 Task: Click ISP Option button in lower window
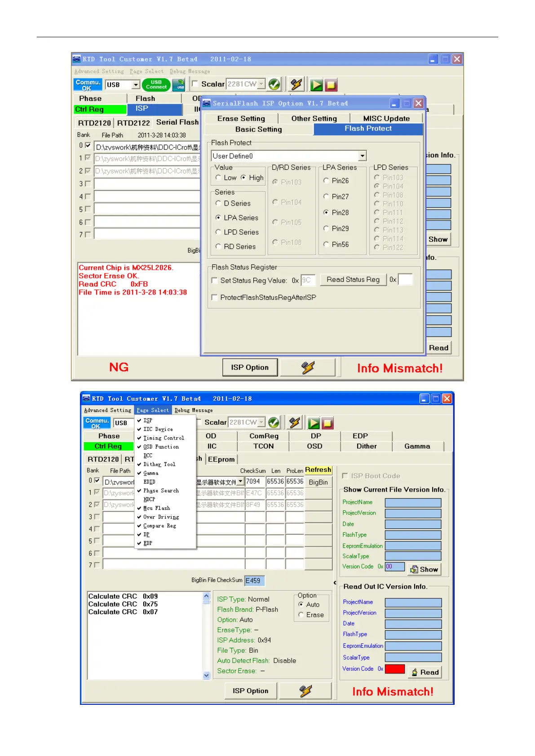(251, 691)
